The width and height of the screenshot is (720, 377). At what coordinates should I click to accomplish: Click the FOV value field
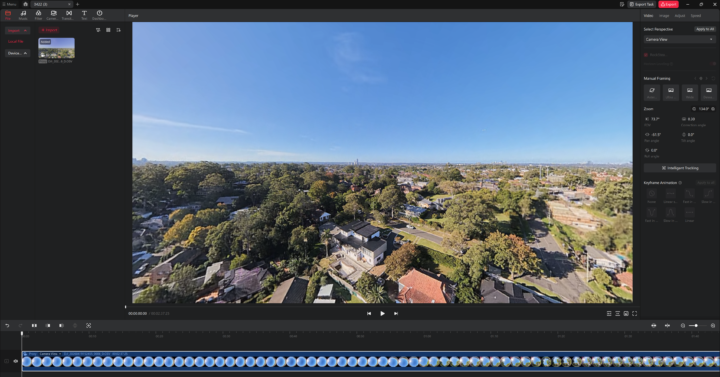click(655, 119)
